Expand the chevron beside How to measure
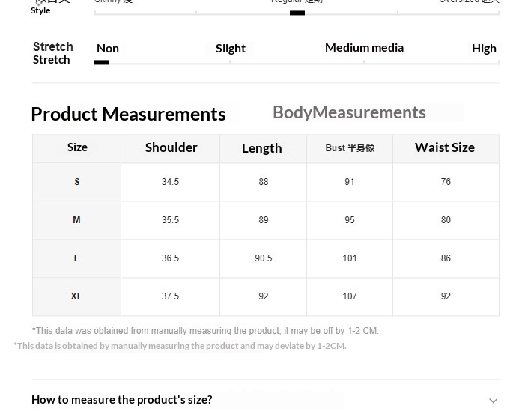The width and height of the screenshot is (513, 420). pyautogui.click(x=493, y=401)
